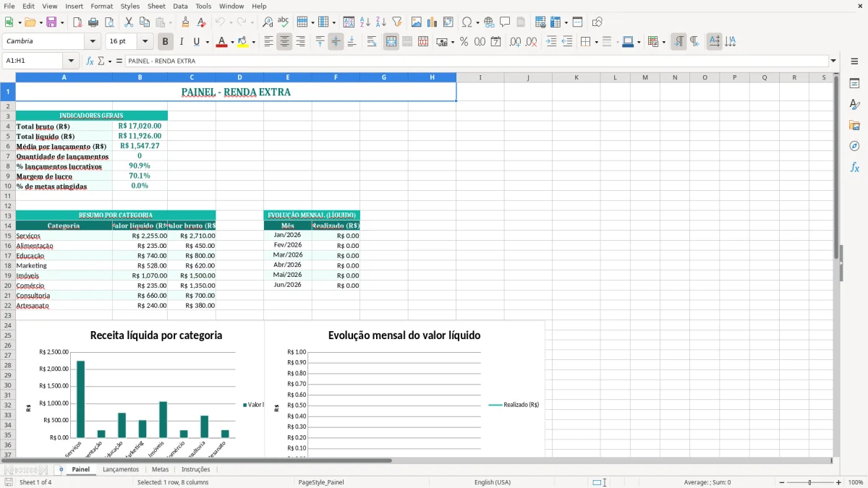
Task: Click the Zoom In plus button
Action: 839,482
